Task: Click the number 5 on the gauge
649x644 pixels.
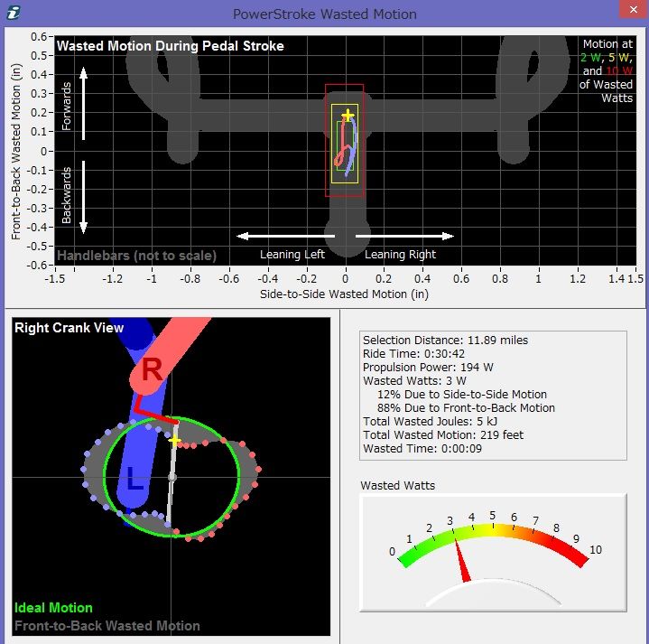Action: coord(492,515)
